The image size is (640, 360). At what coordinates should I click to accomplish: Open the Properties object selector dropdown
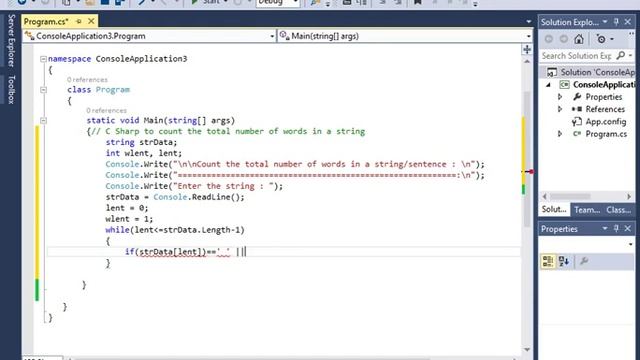click(631, 244)
